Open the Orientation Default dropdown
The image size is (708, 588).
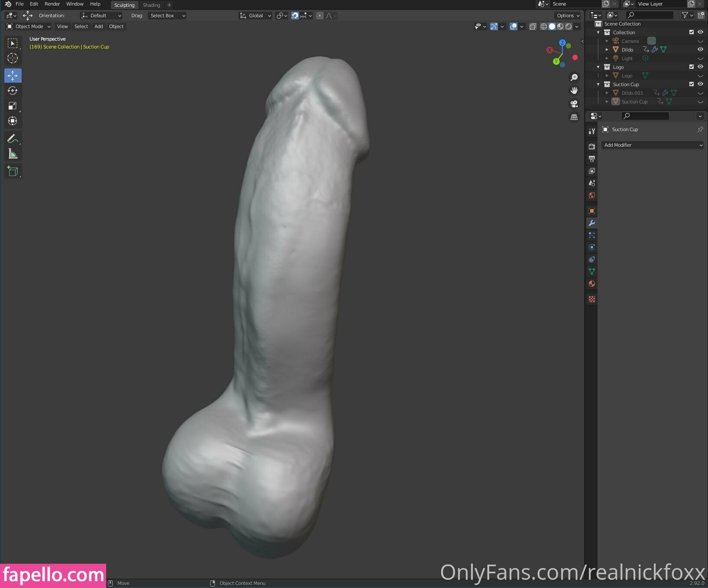[x=101, y=16]
